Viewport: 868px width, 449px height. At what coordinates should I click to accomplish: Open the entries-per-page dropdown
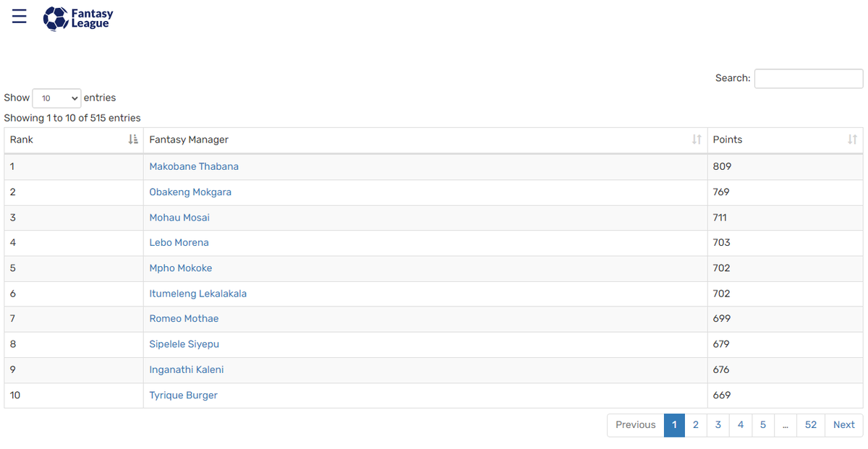pos(56,98)
